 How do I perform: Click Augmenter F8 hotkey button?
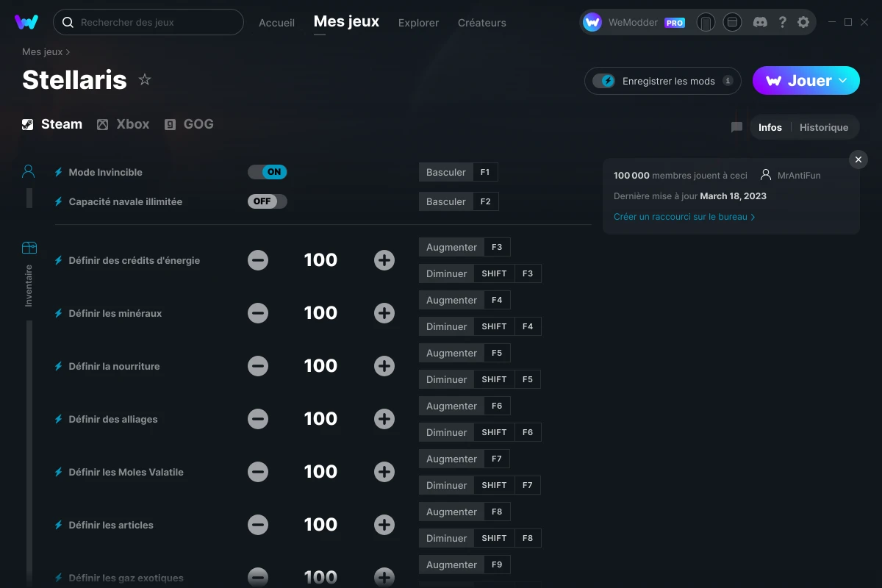465,512
